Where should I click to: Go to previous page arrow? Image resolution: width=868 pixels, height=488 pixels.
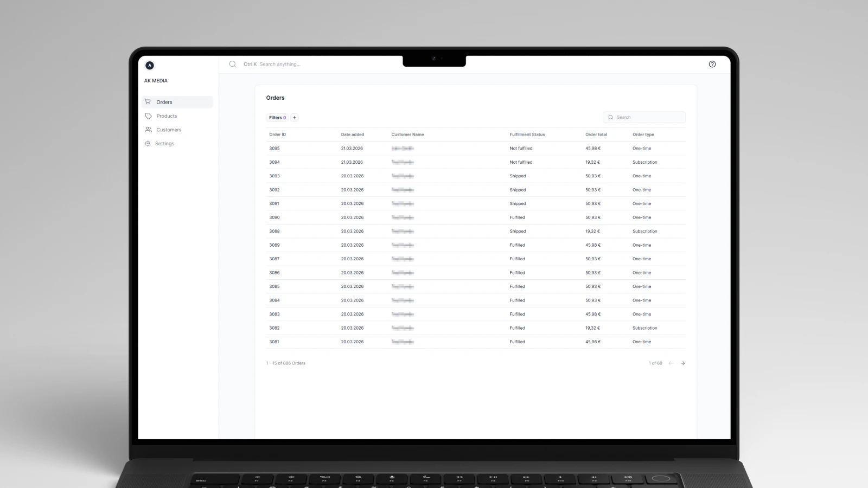(x=671, y=363)
